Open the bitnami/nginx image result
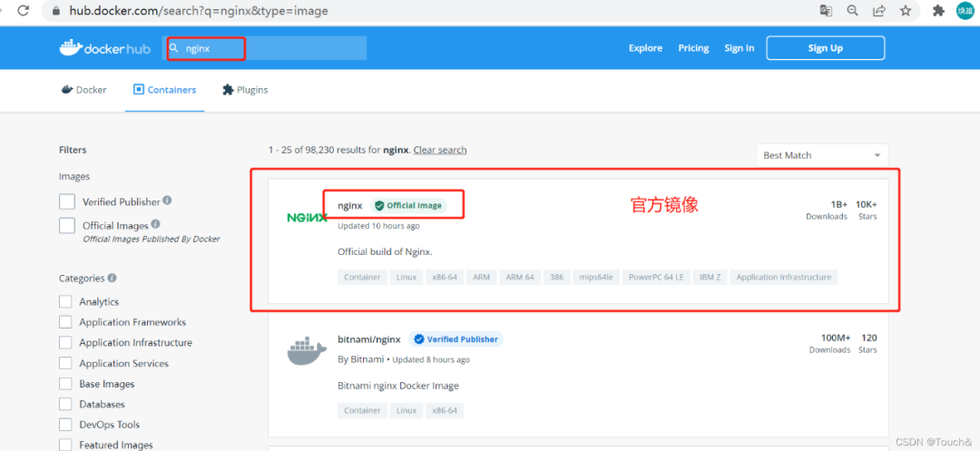 pos(368,339)
